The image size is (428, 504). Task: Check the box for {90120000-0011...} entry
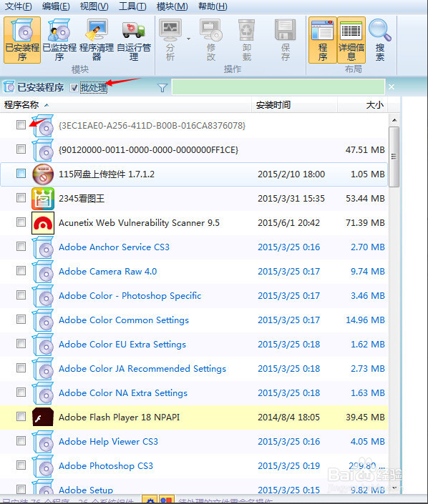point(21,149)
